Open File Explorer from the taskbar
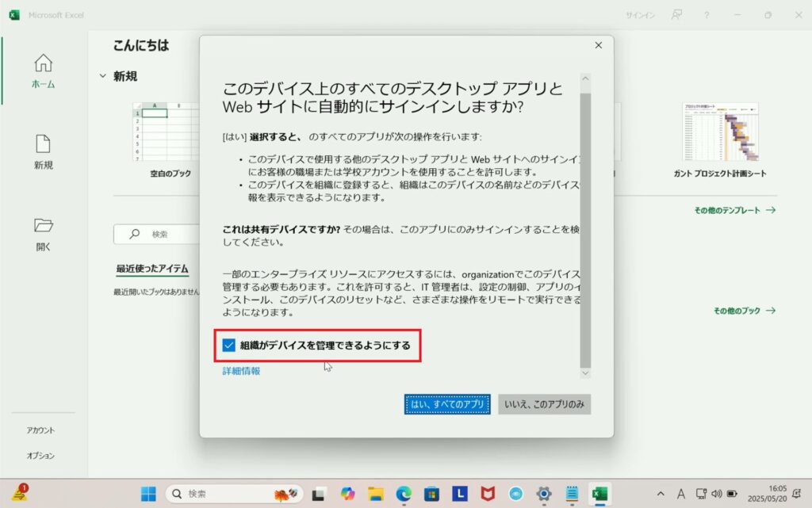 [x=375, y=494]
